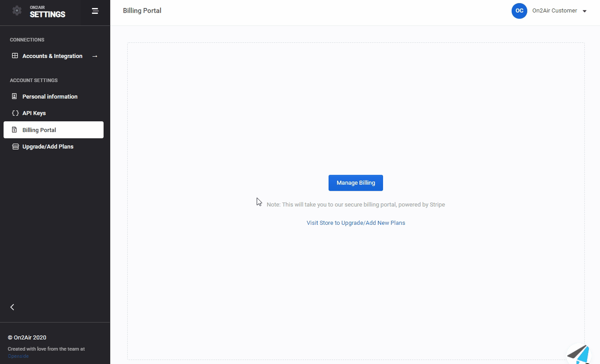Click the settings gear icon in header
600x364 pixels.
click(x=17, y=11)
